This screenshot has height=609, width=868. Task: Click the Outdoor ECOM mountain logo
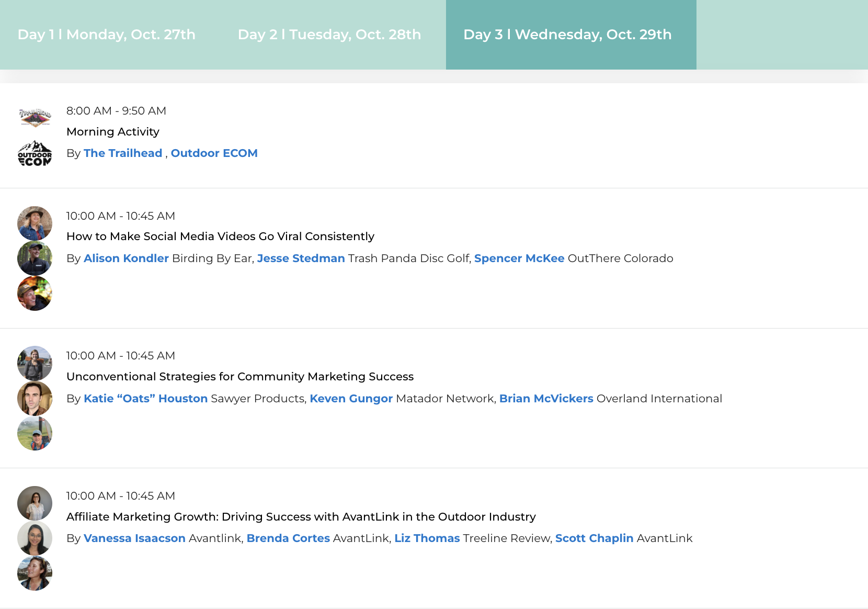tap(35, 154)
